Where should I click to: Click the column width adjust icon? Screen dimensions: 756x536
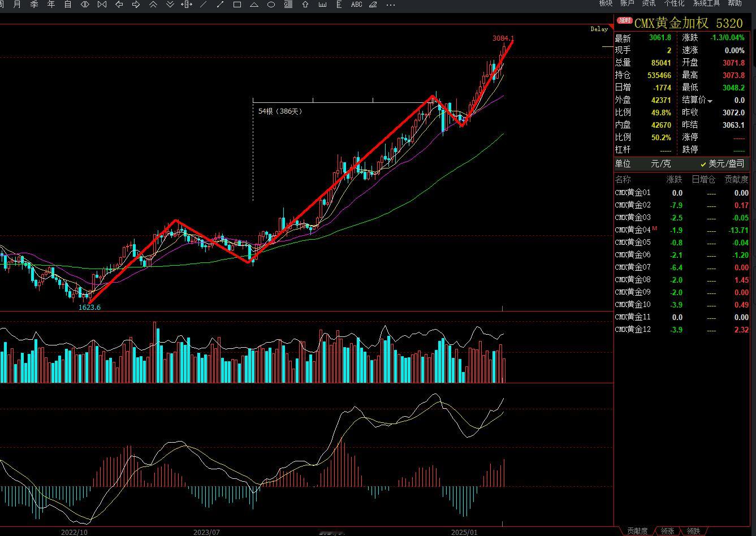click(x=187, y=4)
